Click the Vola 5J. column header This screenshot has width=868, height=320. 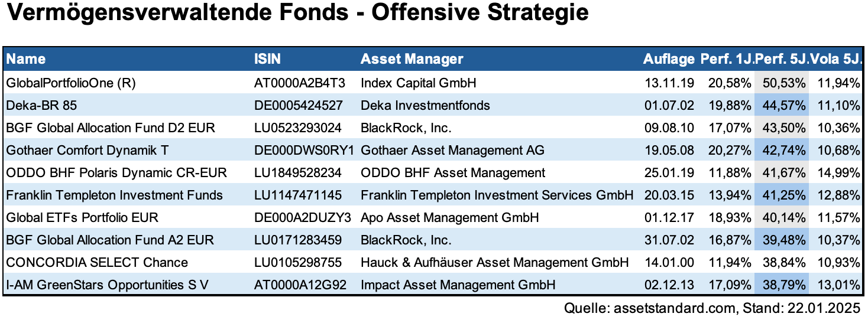pos(835,59)
